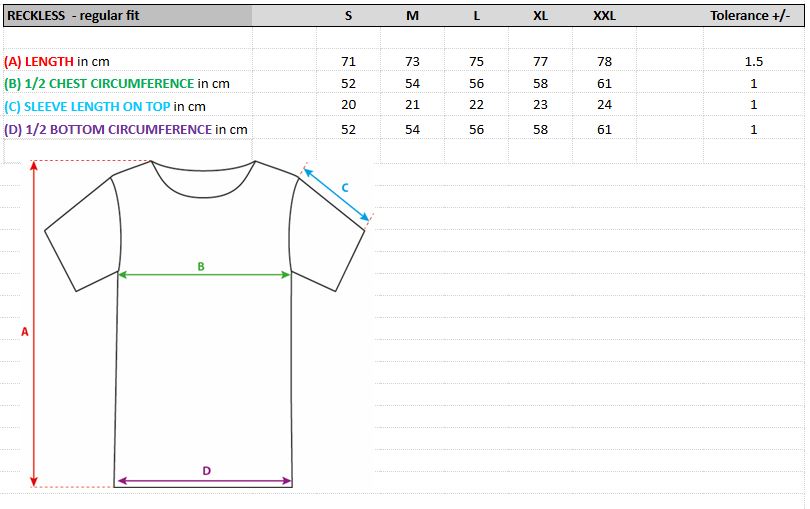The image size is (810, 509).
Task: Click the letter C label by sleeve
Action: tap(345, 188)
